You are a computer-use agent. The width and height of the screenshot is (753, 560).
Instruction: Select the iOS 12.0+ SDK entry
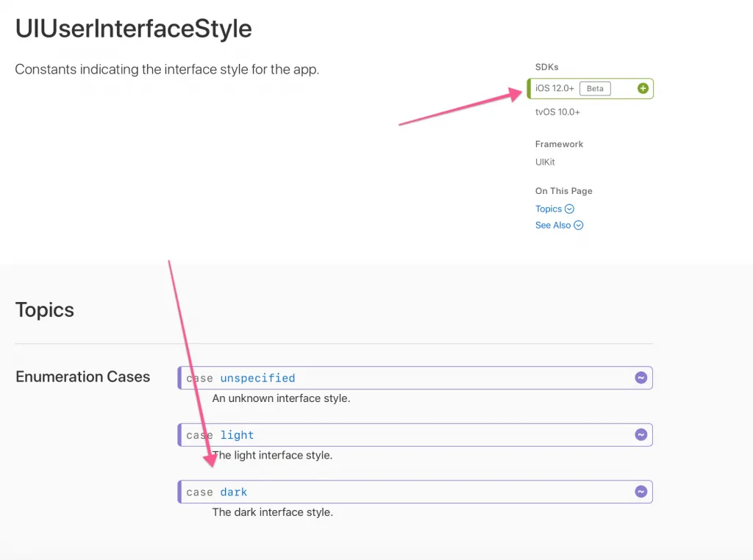(x=554, y=89)
